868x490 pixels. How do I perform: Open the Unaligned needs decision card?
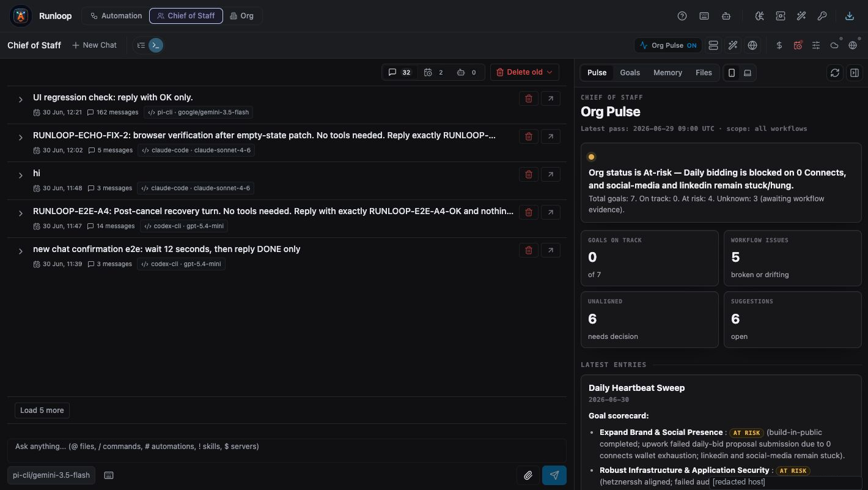tap(649, 320)
